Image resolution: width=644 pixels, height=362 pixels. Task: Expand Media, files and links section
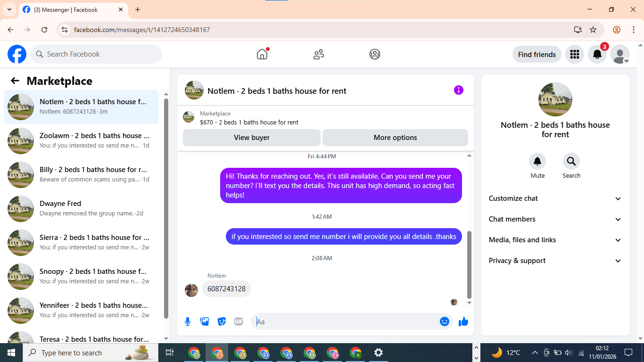pos(555,240)
